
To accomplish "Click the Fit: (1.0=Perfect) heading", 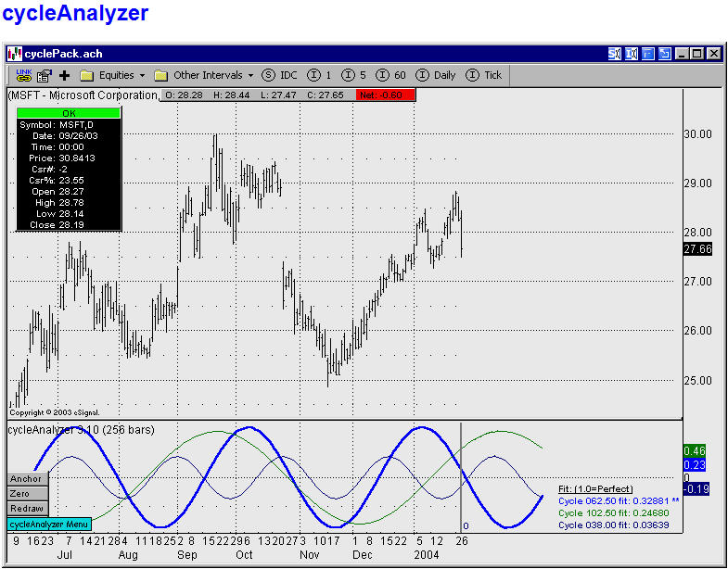I will [x=595, y=489].
